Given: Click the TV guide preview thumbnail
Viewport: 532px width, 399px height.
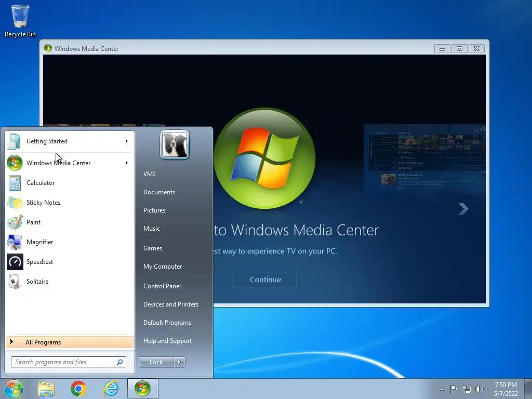Looking at the screenshot, I should click(424, 158).
